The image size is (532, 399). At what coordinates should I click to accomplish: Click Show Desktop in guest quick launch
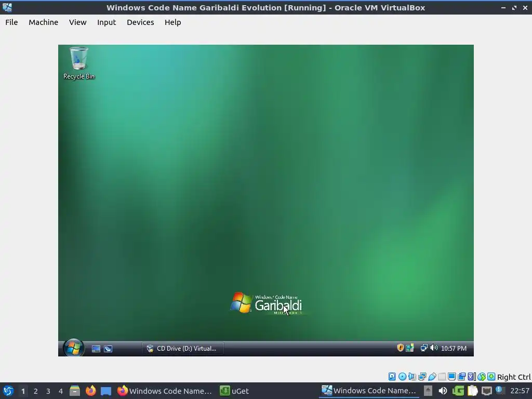[96, 349]
